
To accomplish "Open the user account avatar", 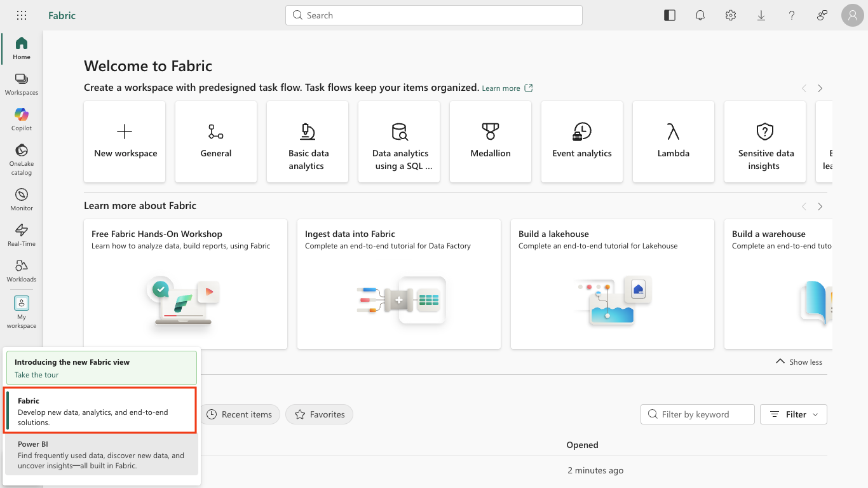I will [853, 15].
